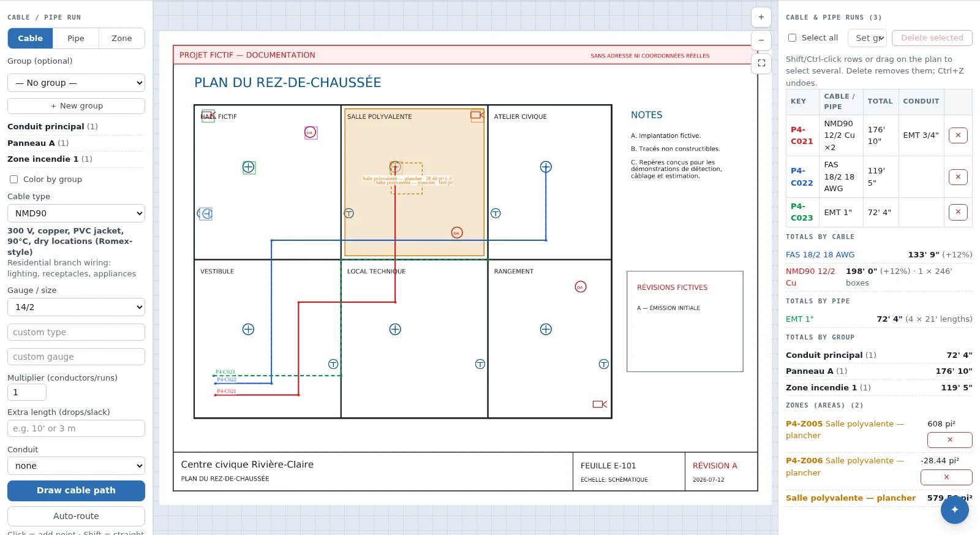Screen dimensions: 980x535
Task: Click the thermostat symbol on Atelier Civique wall
Action: (x=496, y=213)
